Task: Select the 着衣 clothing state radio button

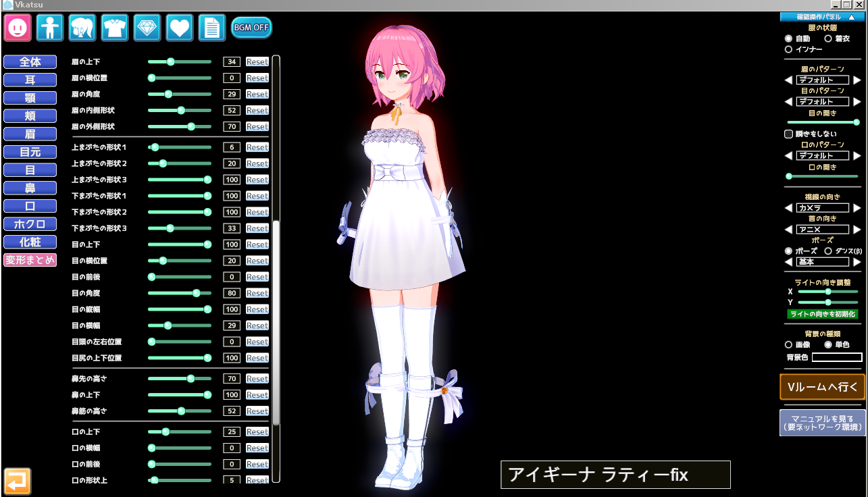Action: (x=828, y=39)
